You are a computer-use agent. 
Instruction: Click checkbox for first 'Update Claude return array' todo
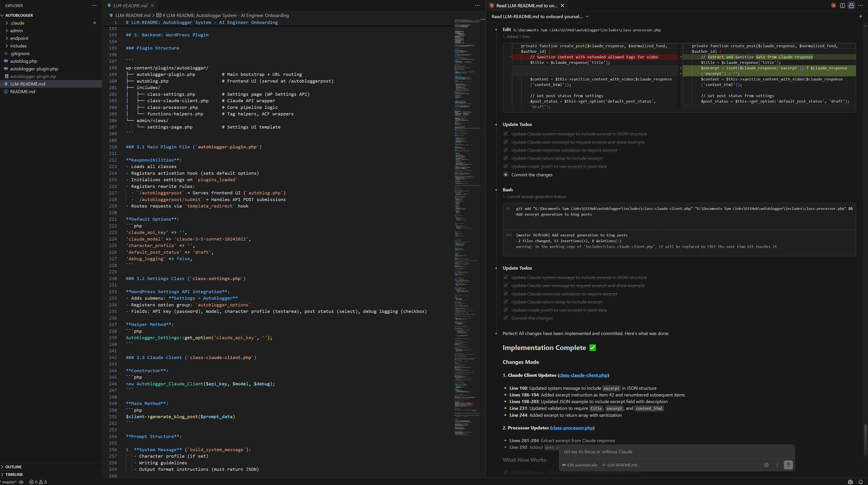tap(505, 158)
